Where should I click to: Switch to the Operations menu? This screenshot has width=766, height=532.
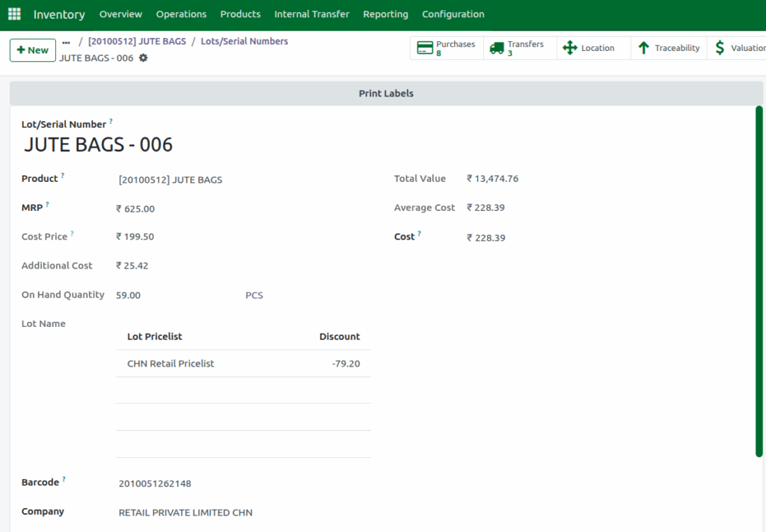click(182, 13)
